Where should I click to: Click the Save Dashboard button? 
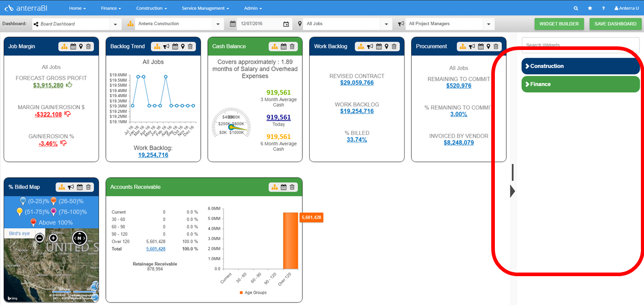point(615,24)
